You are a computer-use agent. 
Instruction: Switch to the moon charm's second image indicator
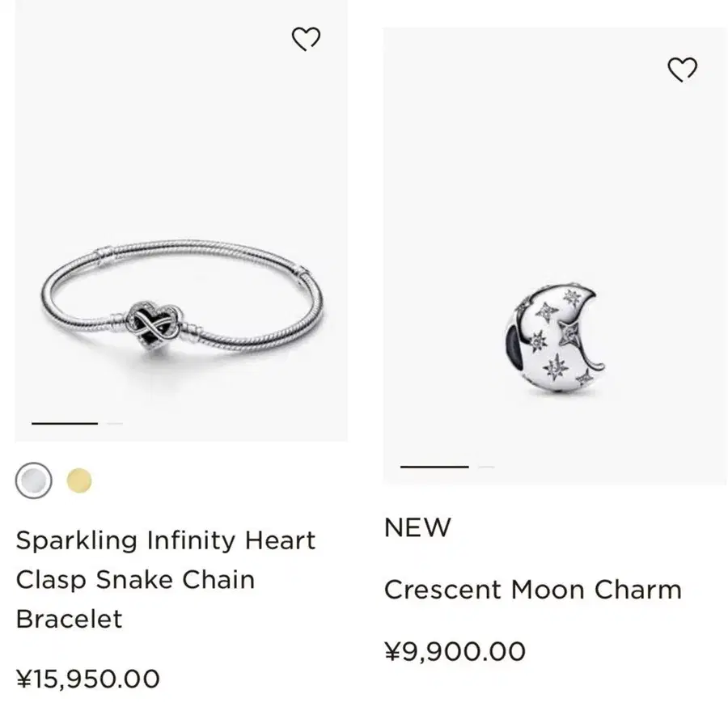(x=486, y=467)
